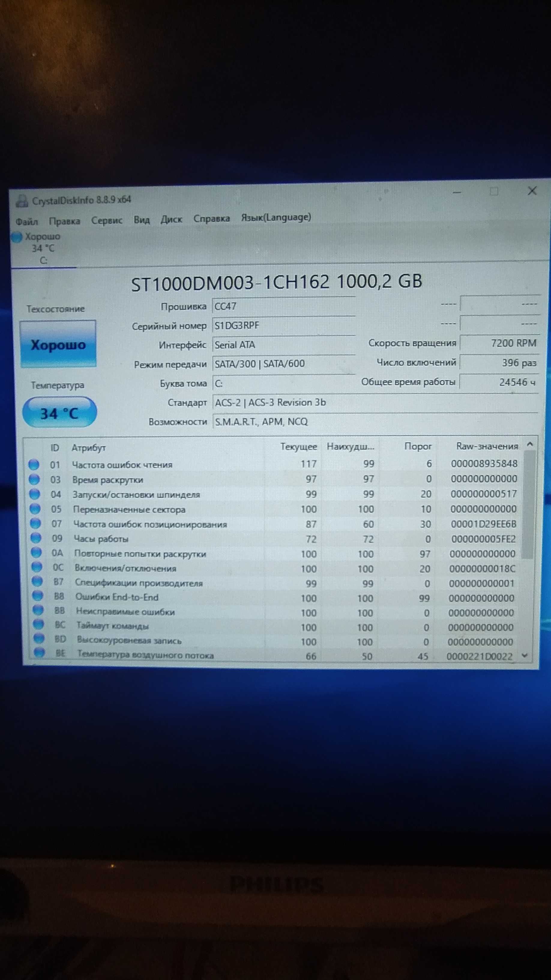This screenshot has width=551, height=980.
Task: Click the Стандарт field ACS-2 | ACS-3
Action: (x=375, y=402)
